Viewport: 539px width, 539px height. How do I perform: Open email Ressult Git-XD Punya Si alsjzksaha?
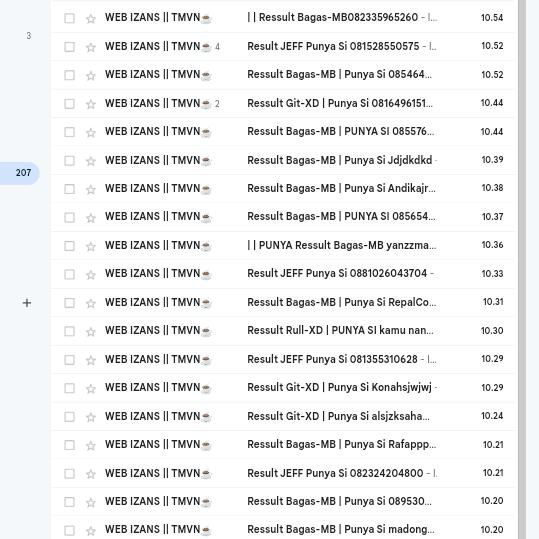[284, 417]
